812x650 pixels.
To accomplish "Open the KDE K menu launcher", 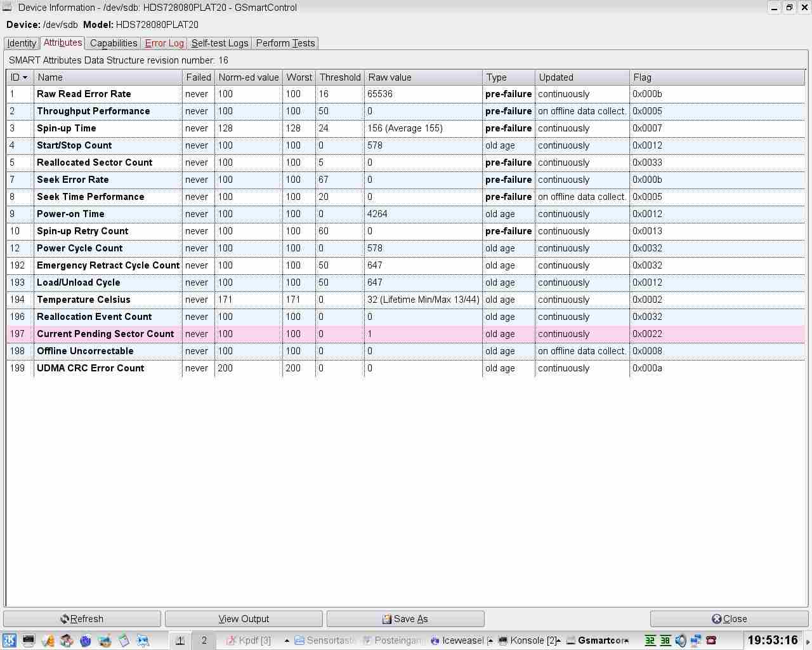I will [x=9, y=640].
